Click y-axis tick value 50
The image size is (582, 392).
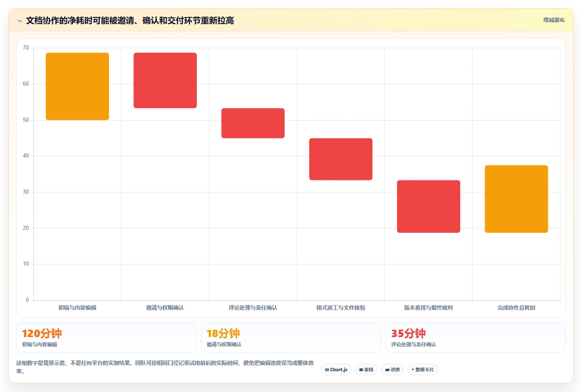click(x=26, y=120)
